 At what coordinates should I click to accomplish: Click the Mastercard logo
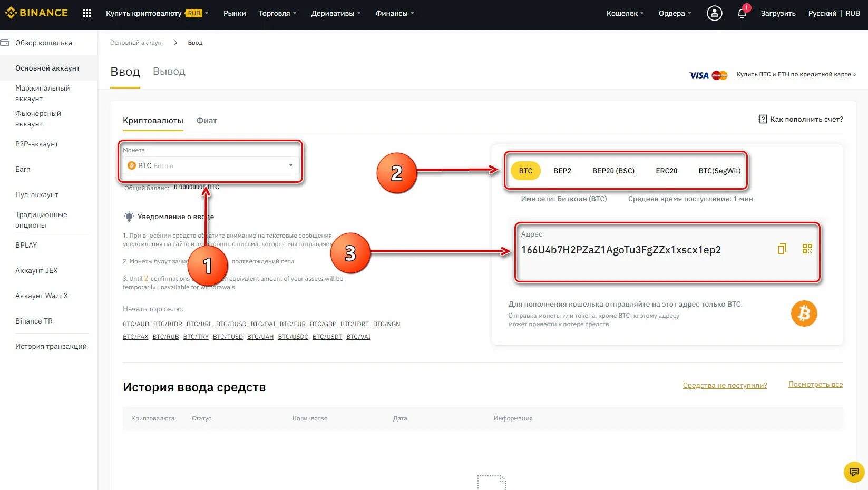[x=719, y=75]
